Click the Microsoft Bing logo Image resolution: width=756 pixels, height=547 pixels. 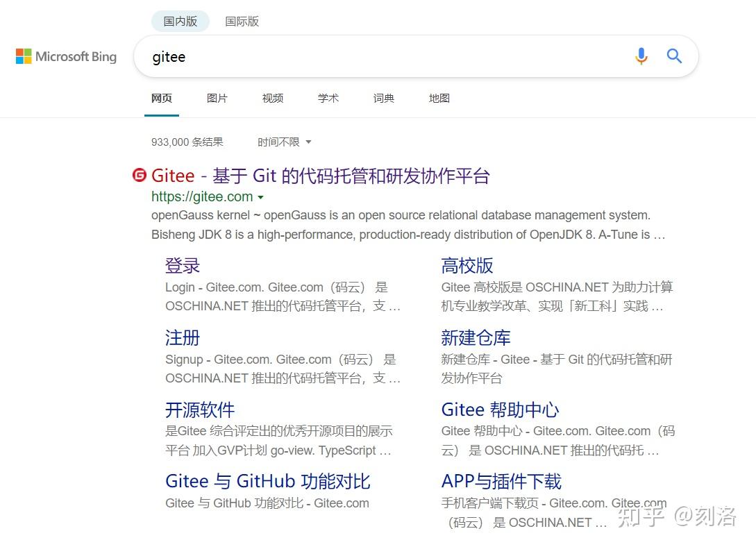66,56
